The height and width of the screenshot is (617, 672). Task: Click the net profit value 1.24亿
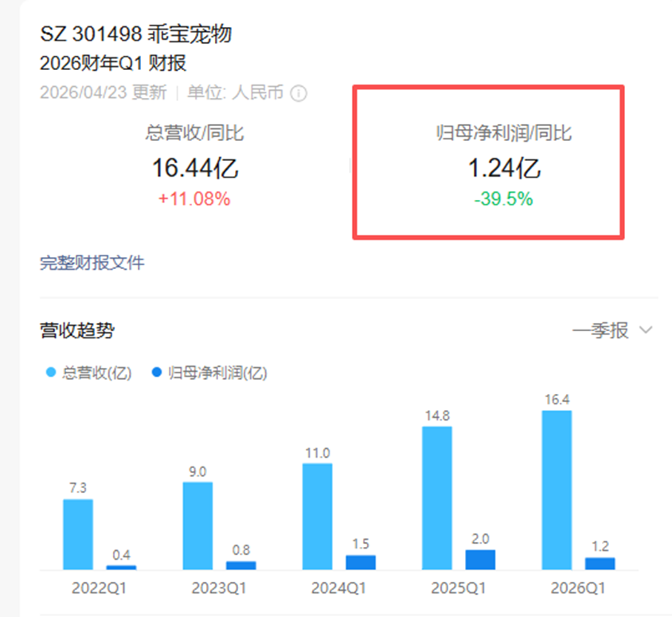point(504,168)
